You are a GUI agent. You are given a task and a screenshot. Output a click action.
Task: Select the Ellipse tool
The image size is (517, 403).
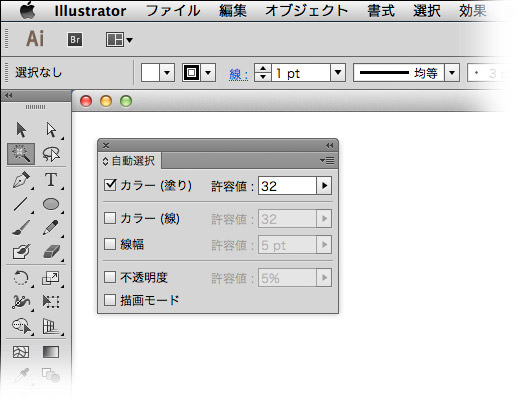(x=51, y=204)
